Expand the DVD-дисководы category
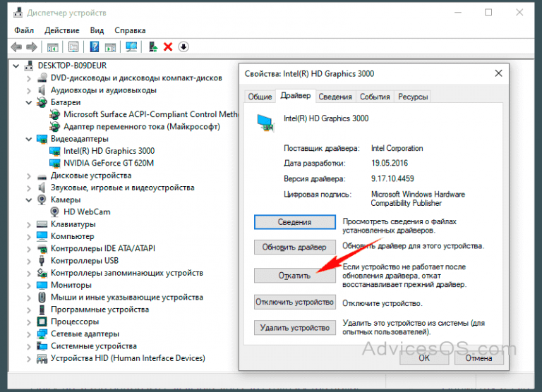Viewport: 542px width, 392px height. [x=29, y=78]
